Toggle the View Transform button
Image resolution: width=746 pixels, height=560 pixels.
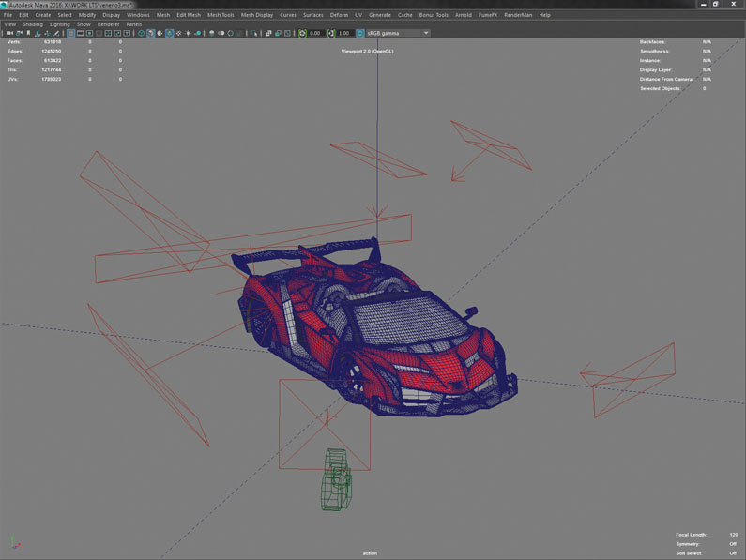(x=360, y=34)
